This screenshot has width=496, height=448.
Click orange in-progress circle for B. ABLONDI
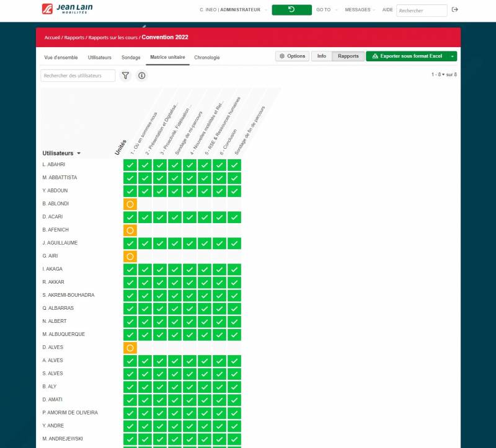pos(130,204)
